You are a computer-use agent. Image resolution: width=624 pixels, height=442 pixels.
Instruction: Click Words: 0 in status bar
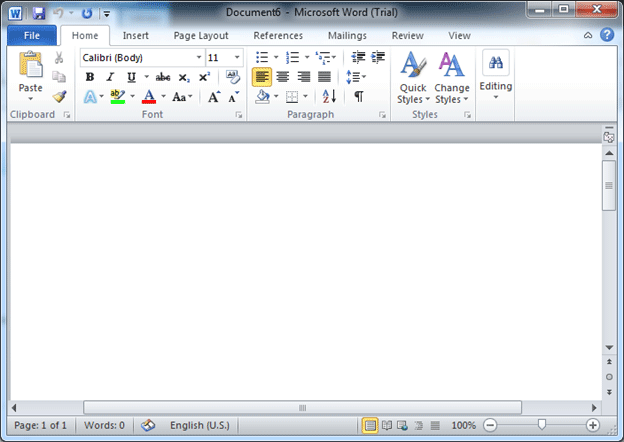104,426
